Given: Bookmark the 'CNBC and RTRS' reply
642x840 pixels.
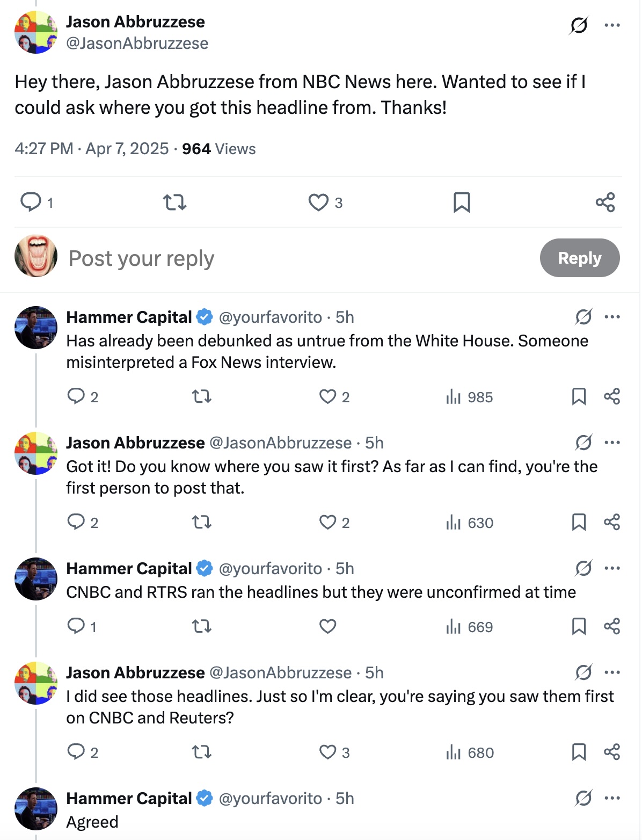Looking at the screenshot, I should pos(579,627).
